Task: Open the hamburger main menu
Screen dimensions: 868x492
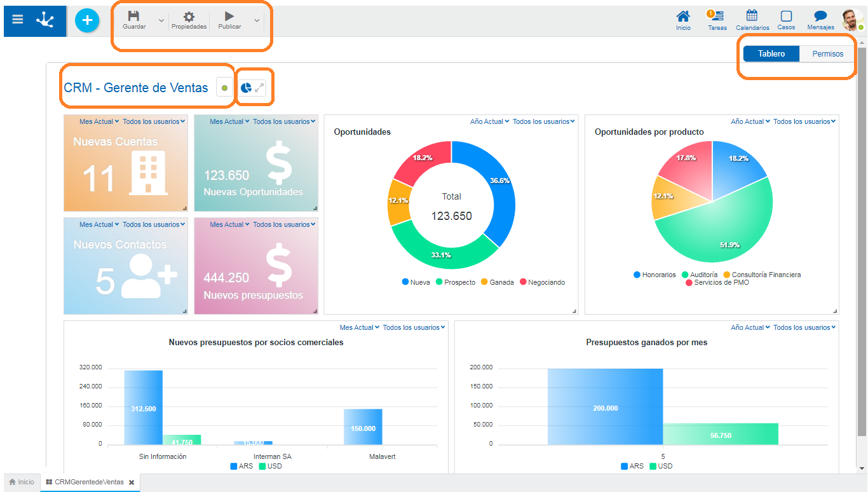Action: pos(18,20)
